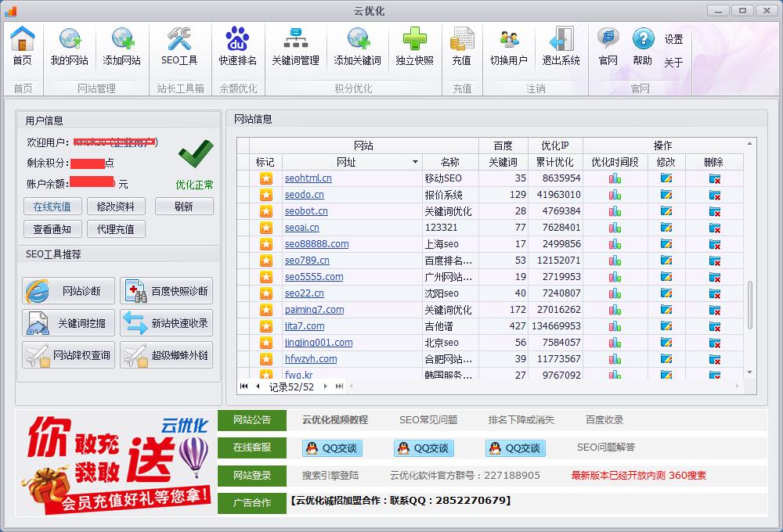The height and width of the screenshot is (532, 783).
Task: Start a QQ交谈 chat session
Action: pyautogui.click(x=330, y=448)
